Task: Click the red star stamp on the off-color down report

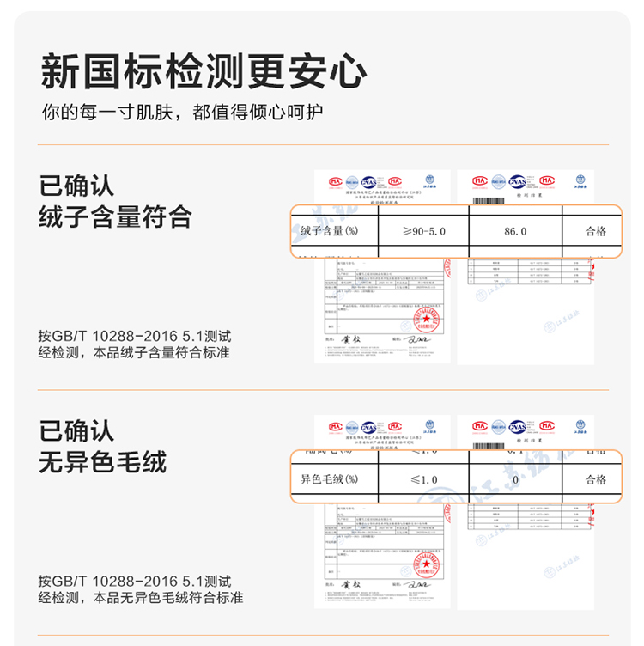Action: point(426,565)
